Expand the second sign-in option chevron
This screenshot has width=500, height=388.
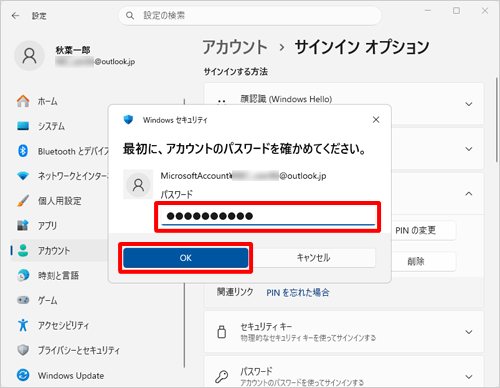[469, 149]
